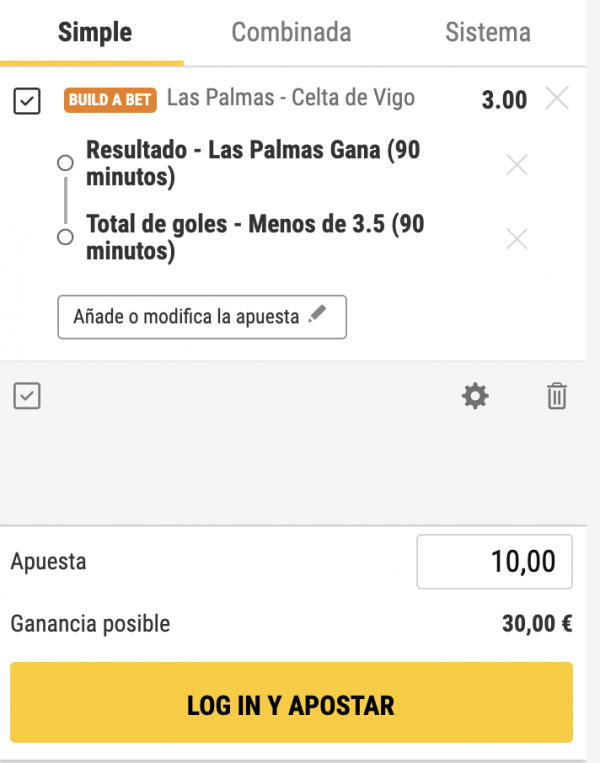Toggle the select-all checkbox below the bet

point(27,397)
